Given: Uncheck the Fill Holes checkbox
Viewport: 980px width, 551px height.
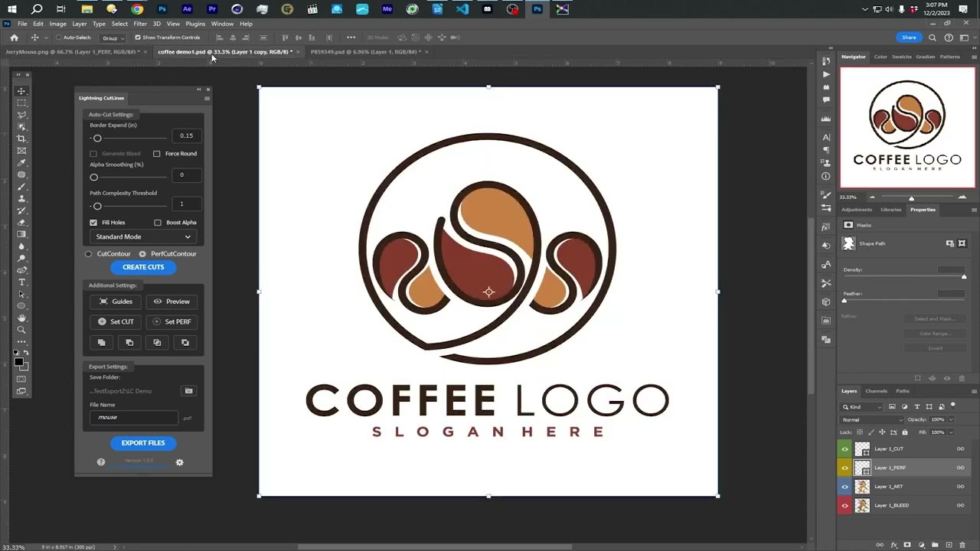Looking at the screenshot, I should click(93, 223).
